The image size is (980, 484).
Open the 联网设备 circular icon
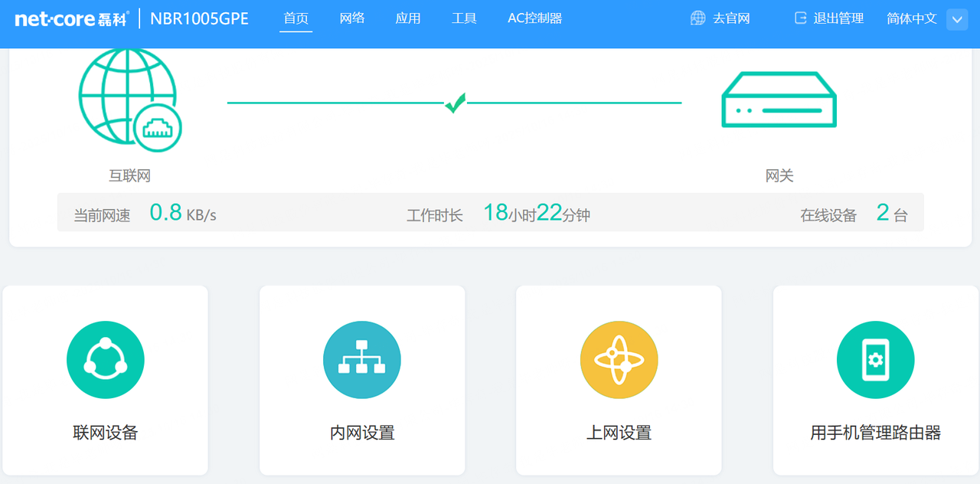(106, 360)
